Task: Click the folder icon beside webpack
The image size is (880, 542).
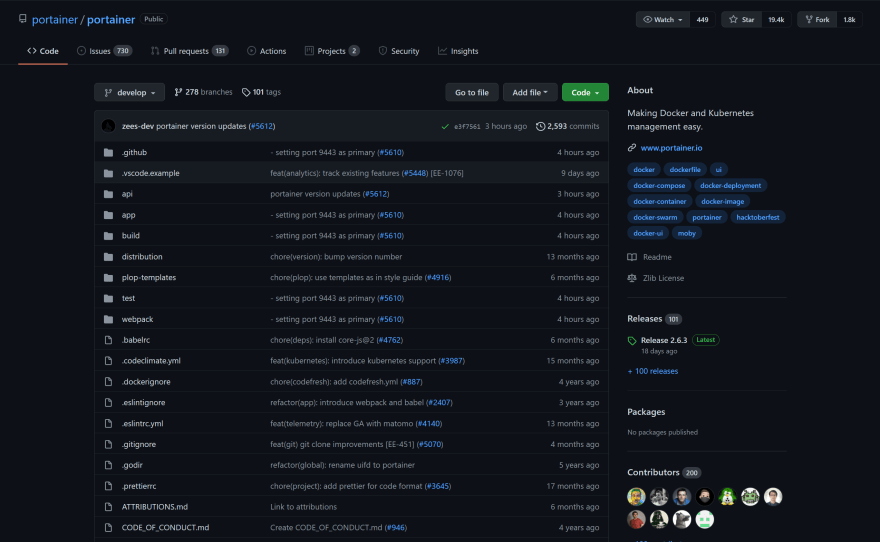Action: point(108,319)
